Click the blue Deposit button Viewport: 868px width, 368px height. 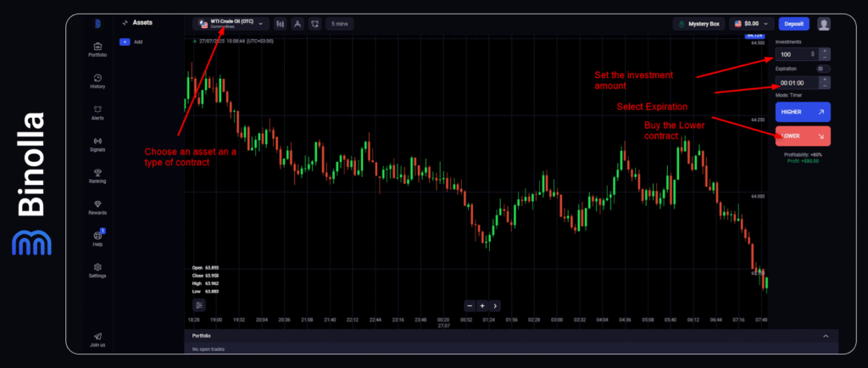(793, 24)
